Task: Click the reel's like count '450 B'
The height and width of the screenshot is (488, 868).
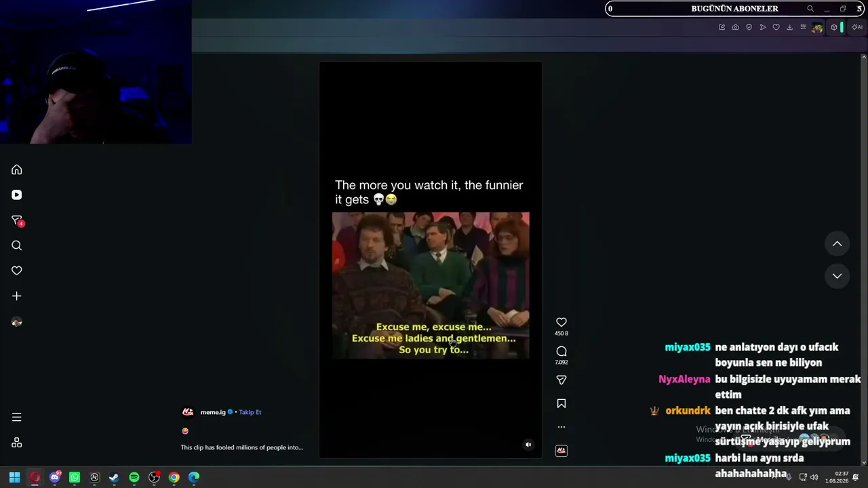Action: (x=561, y=333)
